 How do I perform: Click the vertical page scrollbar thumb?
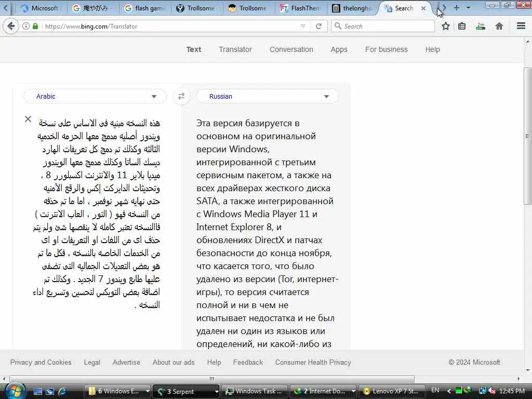coord(528,136)
